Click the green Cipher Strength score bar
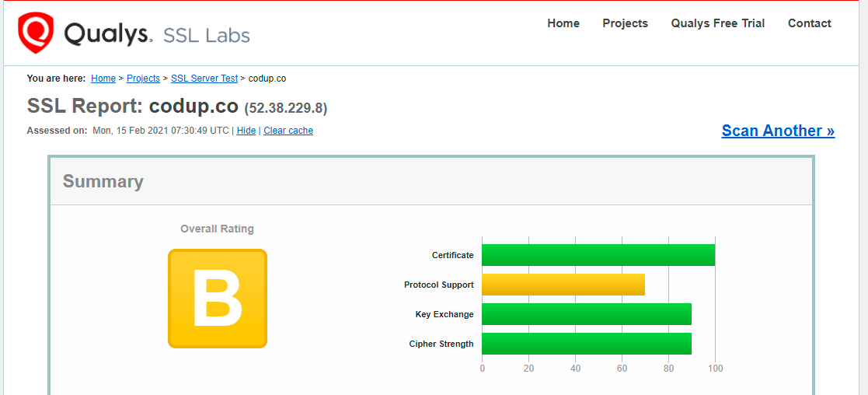The height and width of the screenshot is (395, 868). click(587, 344)
